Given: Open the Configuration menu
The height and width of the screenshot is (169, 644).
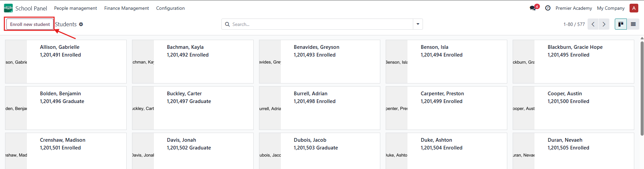Looking at the screenshot, I should [x=170, y=8].
